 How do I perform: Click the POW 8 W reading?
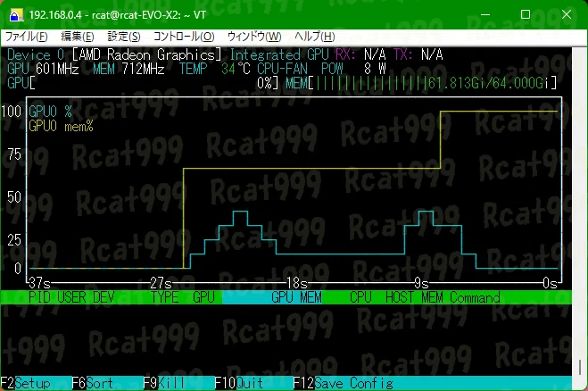pos(353,69)
